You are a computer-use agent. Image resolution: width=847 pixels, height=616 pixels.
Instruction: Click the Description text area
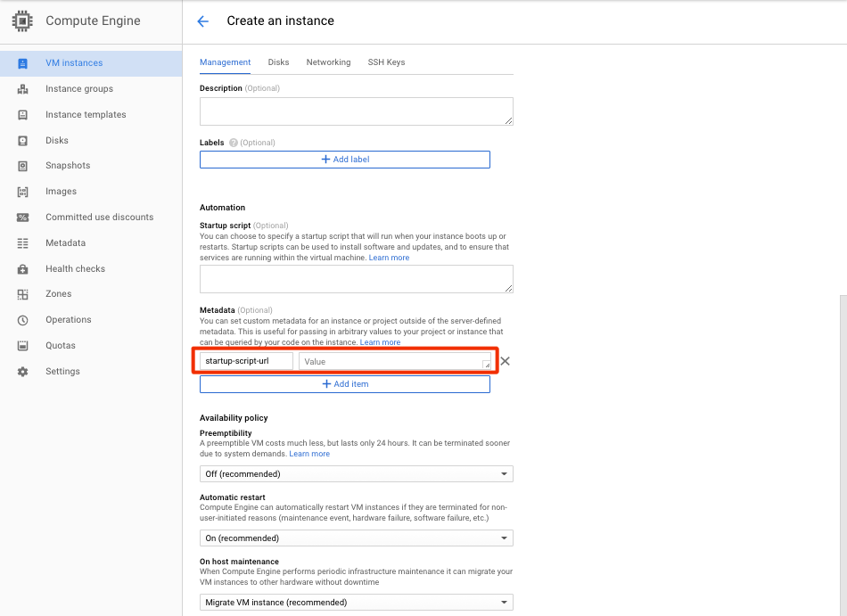click(x=356, y=111)
